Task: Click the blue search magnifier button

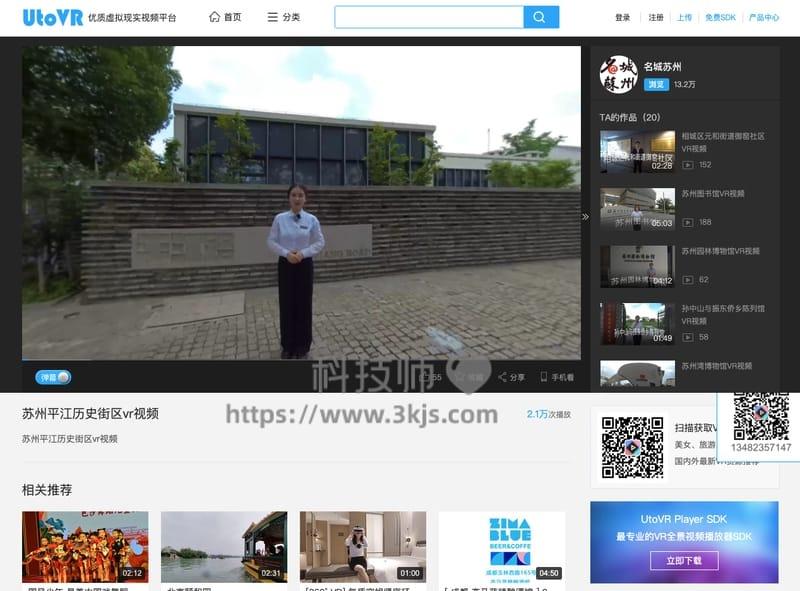Action: 541,17
